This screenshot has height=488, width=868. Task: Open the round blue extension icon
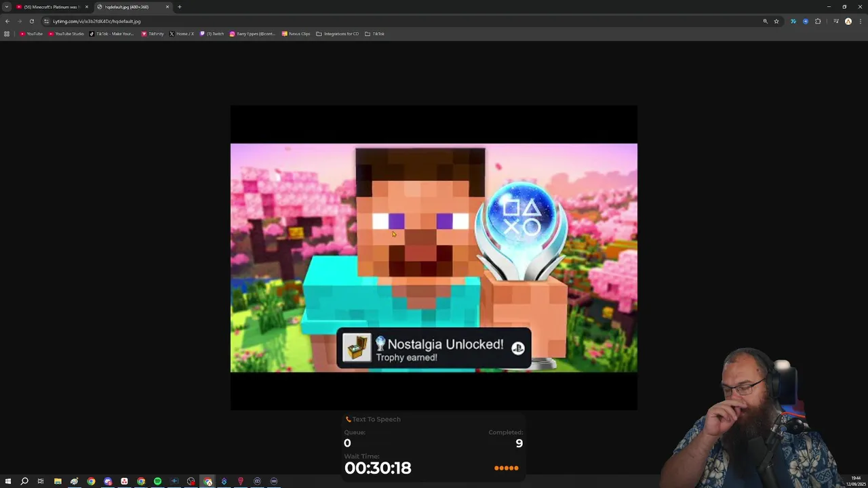806,21
